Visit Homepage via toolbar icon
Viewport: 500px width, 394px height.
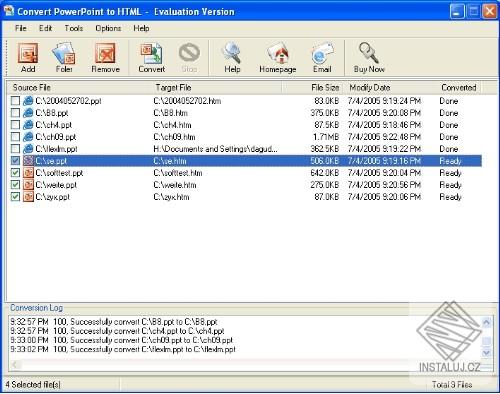pyautogui.click(x=278, y=53)
